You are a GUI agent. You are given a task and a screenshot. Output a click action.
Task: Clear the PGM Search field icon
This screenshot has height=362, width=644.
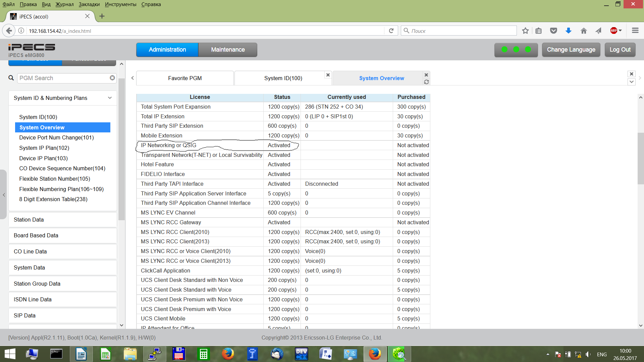coord(112,78)
